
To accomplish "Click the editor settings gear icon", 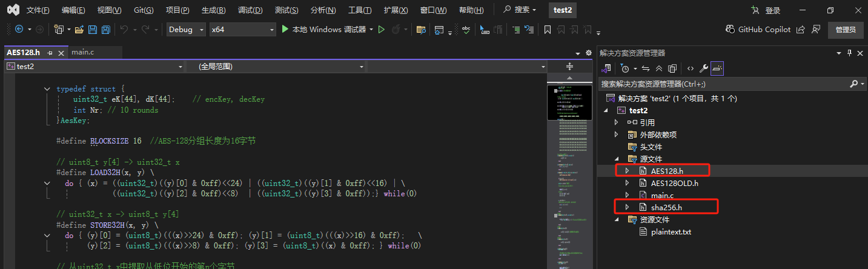I will (589, 53).
